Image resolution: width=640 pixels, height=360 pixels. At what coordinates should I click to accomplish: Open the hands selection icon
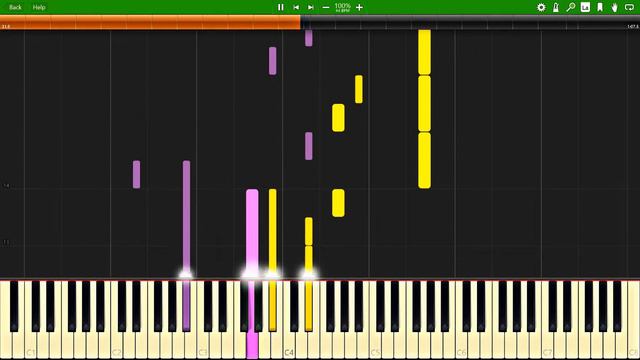[614, 7]
